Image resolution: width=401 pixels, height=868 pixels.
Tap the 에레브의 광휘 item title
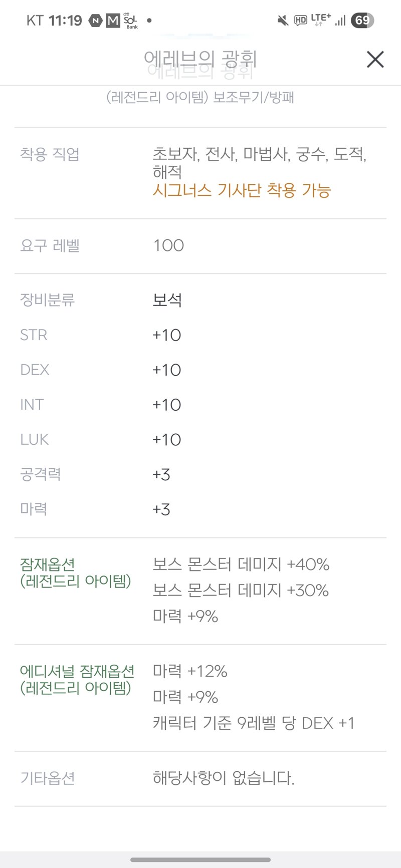pos(200,60)
